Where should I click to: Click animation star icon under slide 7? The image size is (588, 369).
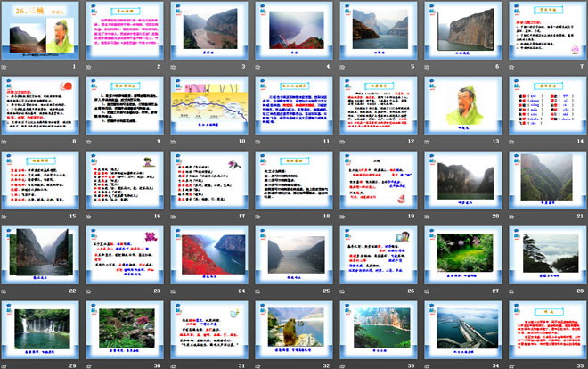point(512,67)
